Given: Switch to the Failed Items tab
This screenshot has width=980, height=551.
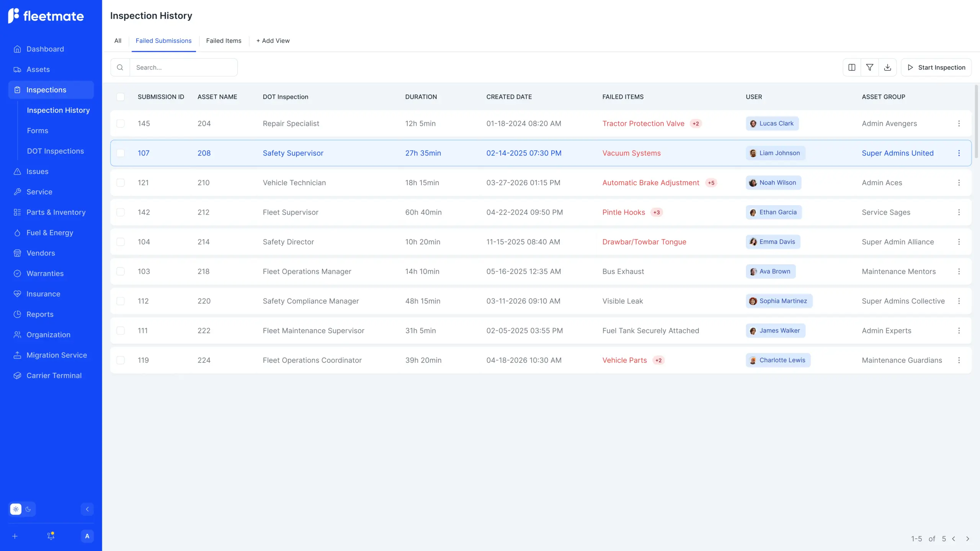Looking at the screenshot, I should [224, 41].
